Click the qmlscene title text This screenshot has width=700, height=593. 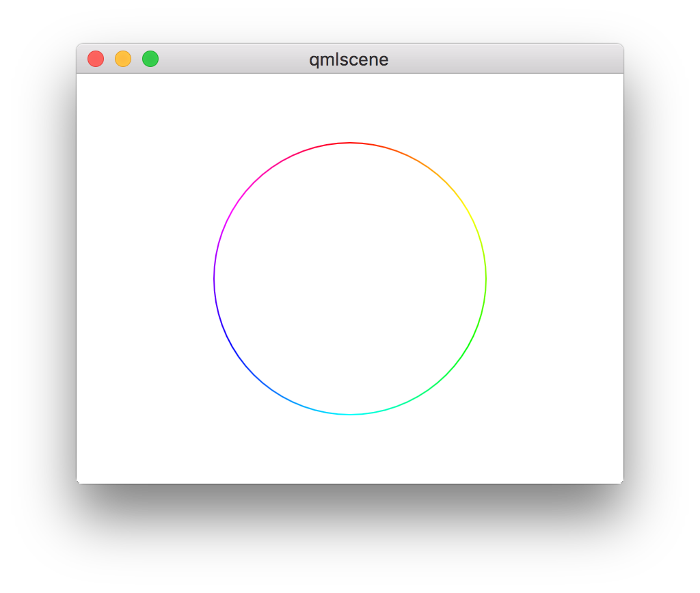[x=349, y=60]
